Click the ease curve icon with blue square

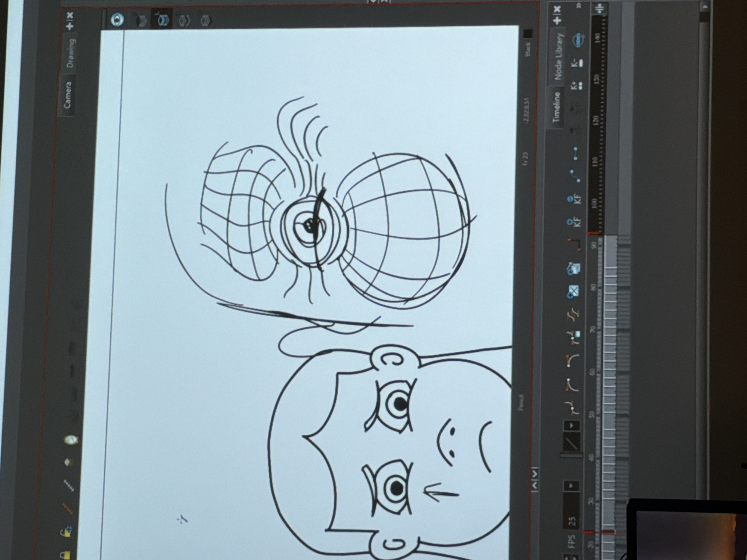574,337
